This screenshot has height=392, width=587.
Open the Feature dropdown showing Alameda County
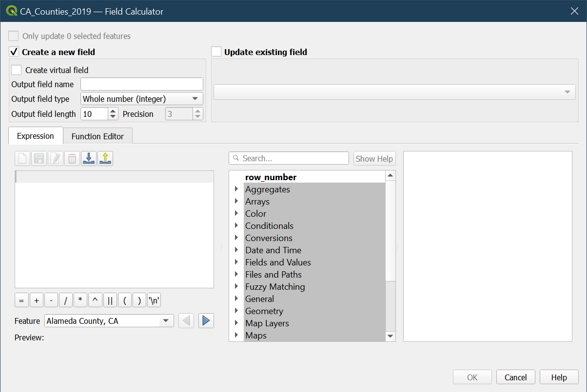pyautogui.click(x=109, y=321)
